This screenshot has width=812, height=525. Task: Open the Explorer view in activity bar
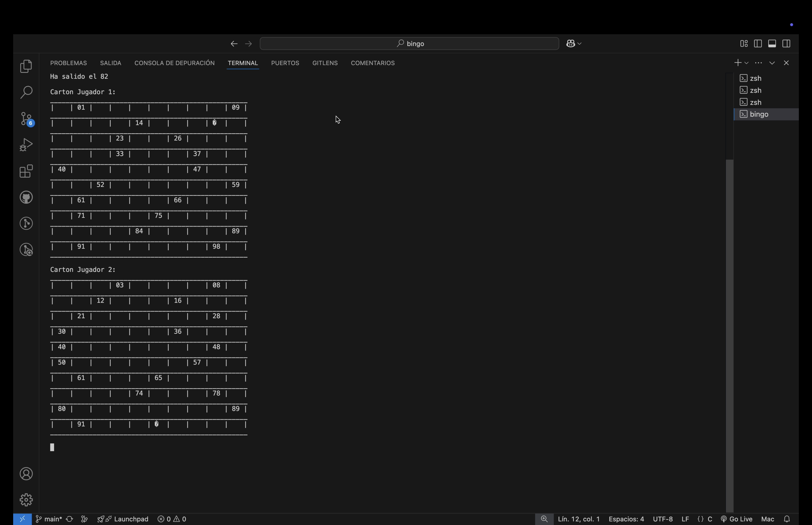click(x=26, y=66)
